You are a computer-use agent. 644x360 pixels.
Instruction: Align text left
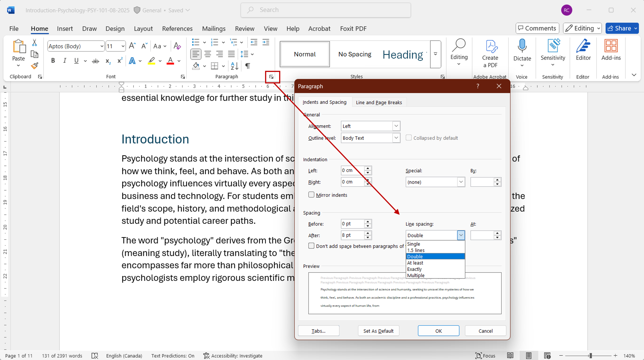(196, 54)
